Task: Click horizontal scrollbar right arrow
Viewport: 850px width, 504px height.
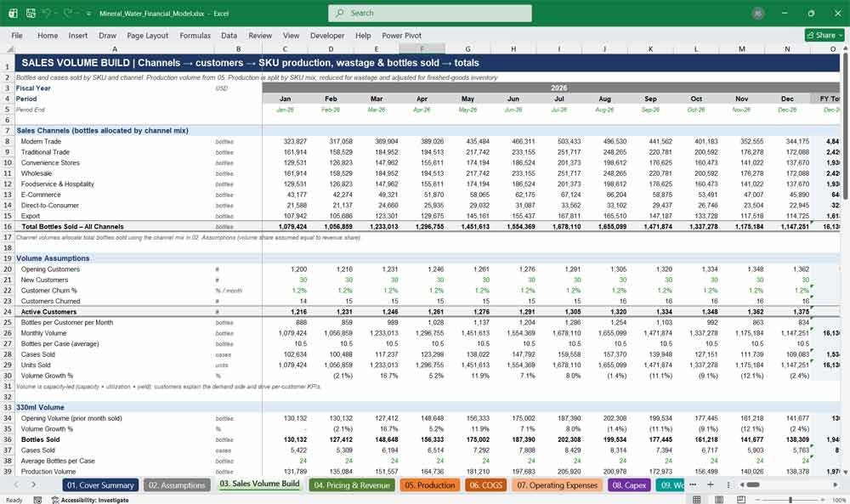Action: tap(836, 484)
